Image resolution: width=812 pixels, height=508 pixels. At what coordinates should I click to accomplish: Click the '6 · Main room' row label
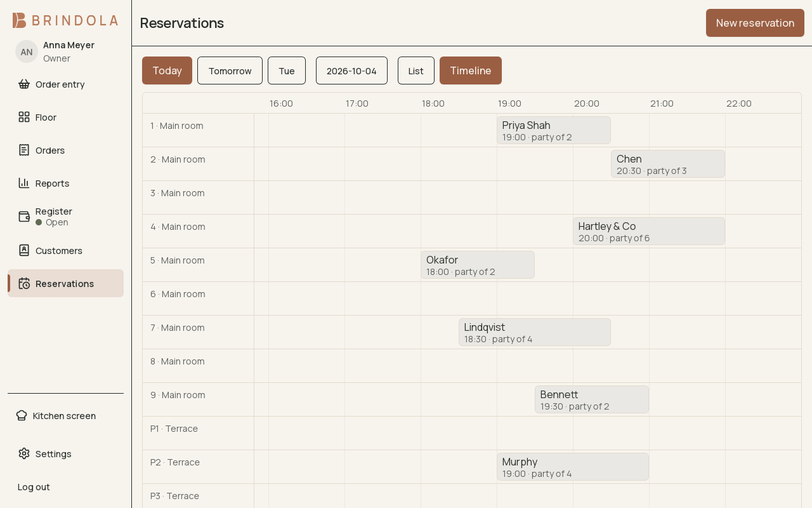click(x=178, y=293)
